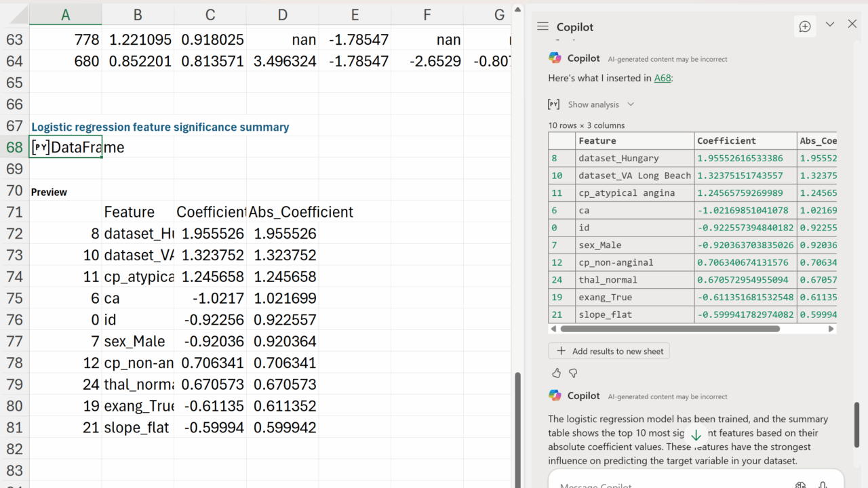The image size is (868, 488).
Task: Give thumbs down to Copilot response
Action: (573, 373)
